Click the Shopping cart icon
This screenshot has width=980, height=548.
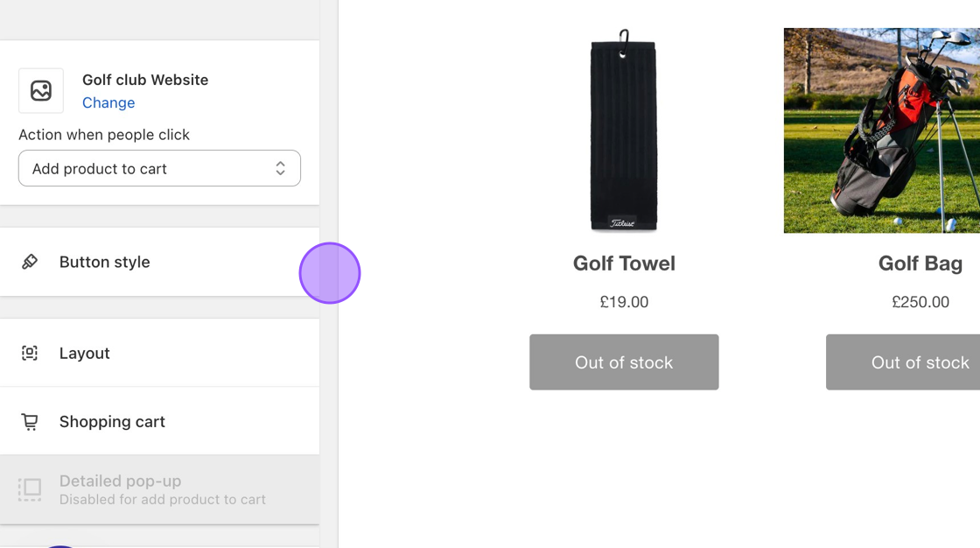[30, 422]
